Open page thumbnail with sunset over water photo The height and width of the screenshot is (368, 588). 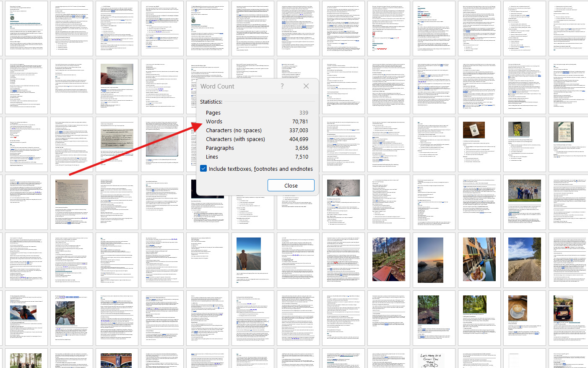coord(434,260)
